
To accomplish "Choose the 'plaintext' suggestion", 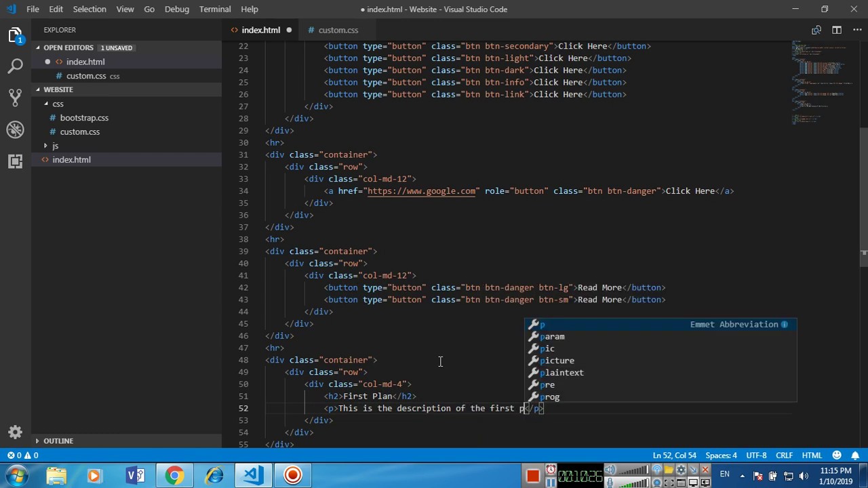I will (x=660, y=373).
